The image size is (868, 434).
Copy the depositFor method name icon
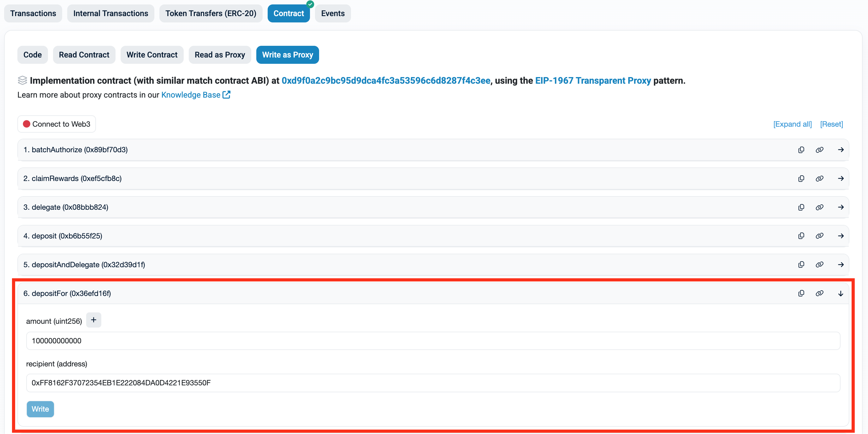tap(801, 293)
